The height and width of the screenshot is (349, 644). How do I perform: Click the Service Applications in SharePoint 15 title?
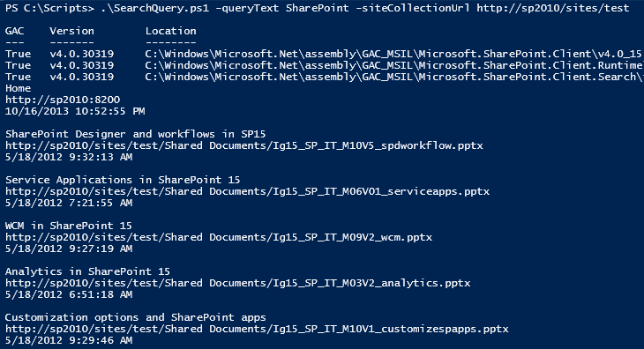click(x=123, y=180)
